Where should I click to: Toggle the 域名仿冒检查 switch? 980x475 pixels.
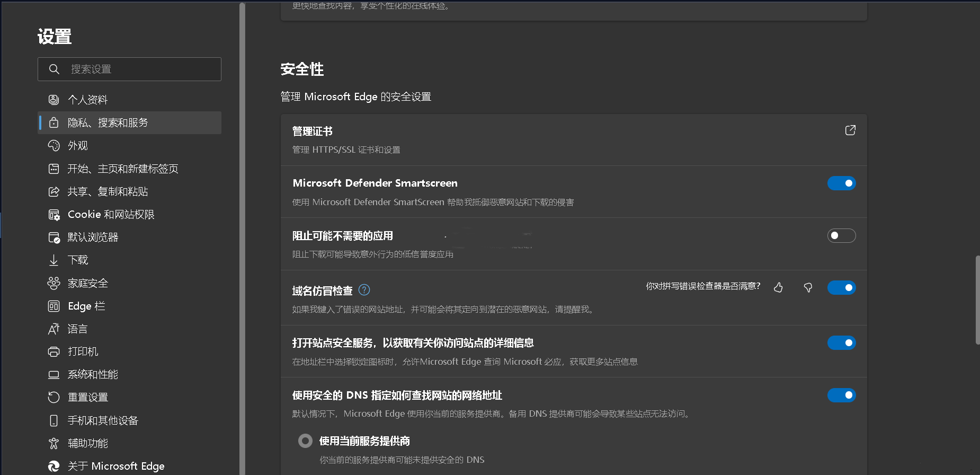[x=842, y=287]
